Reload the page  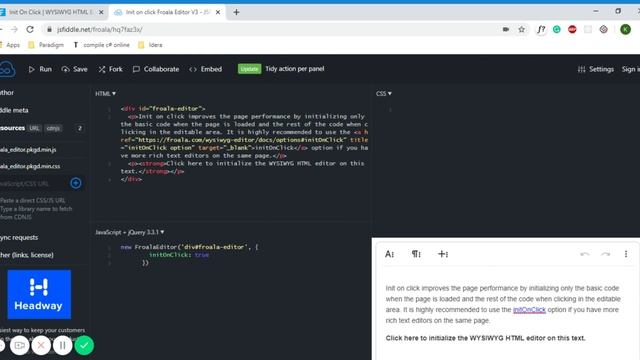tap(30, 29)
